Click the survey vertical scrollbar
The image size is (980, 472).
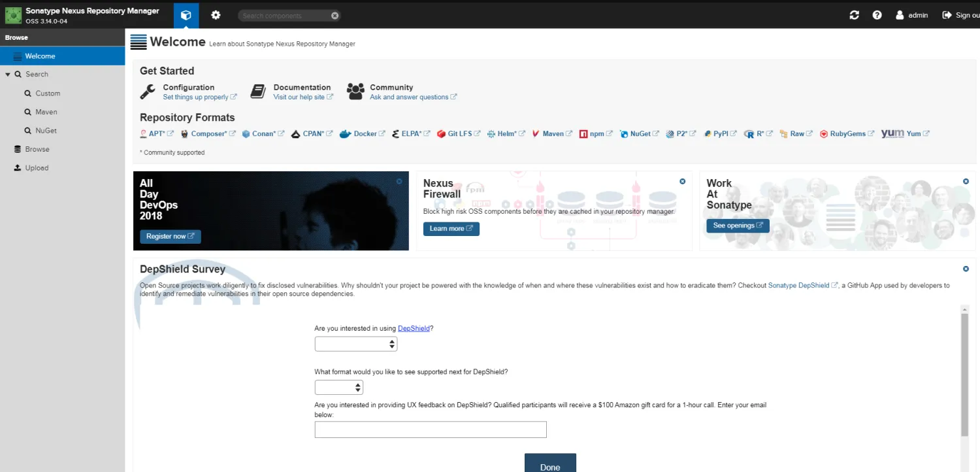[x=964, y=374]
